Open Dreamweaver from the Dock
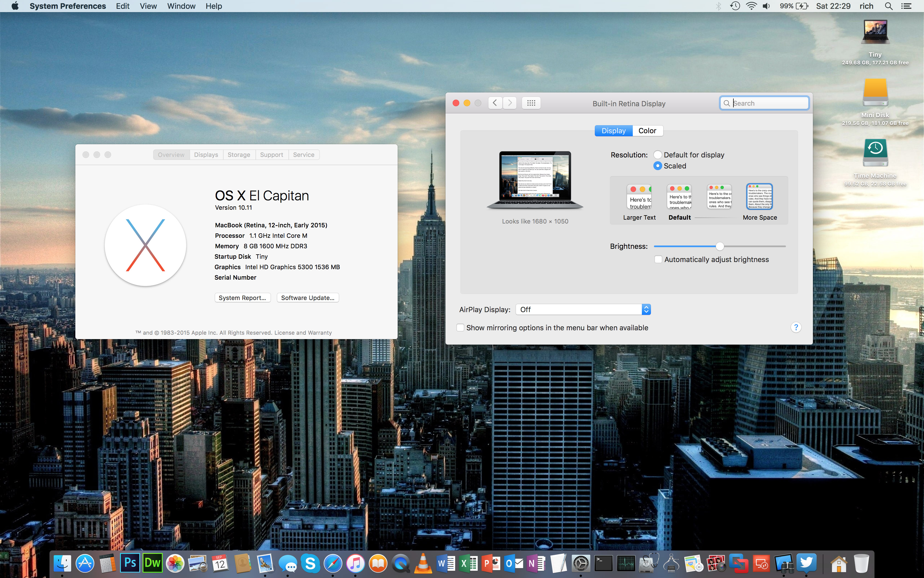Viewport: 924px width, 578px height. tap(152, 563)
